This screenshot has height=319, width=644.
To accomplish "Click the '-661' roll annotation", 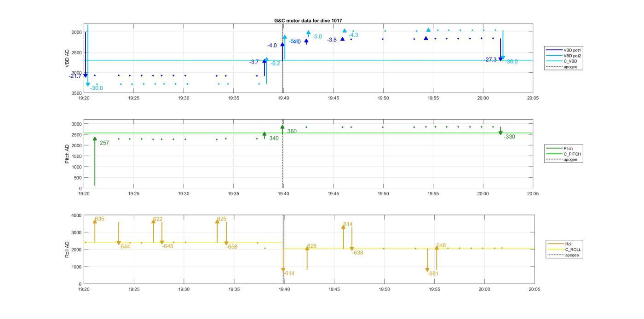I will click(433, 273).
